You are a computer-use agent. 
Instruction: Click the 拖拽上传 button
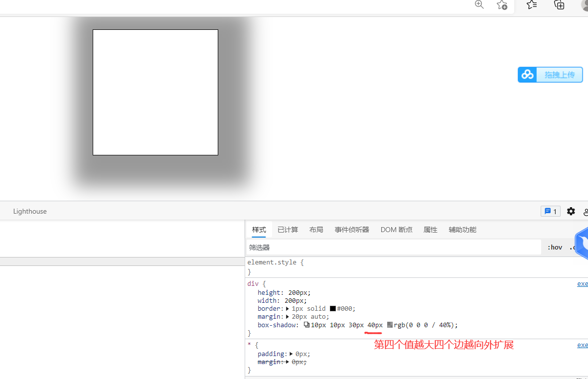coord(559,75)
